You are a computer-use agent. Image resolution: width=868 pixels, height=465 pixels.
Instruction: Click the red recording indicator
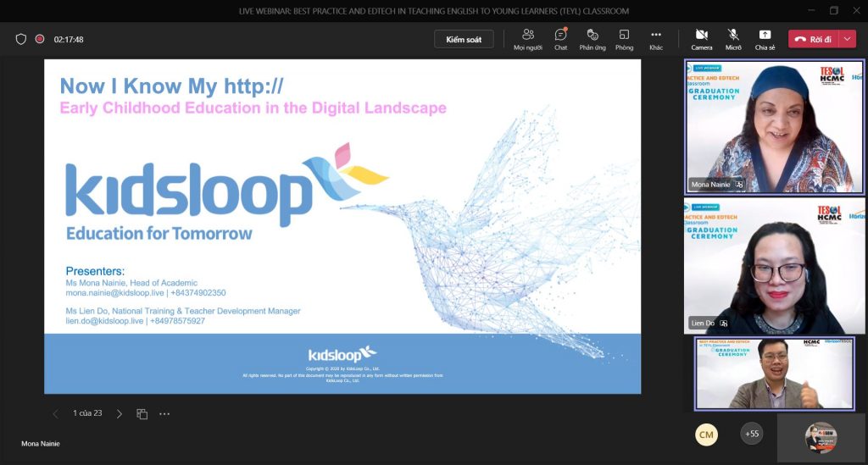40,39
